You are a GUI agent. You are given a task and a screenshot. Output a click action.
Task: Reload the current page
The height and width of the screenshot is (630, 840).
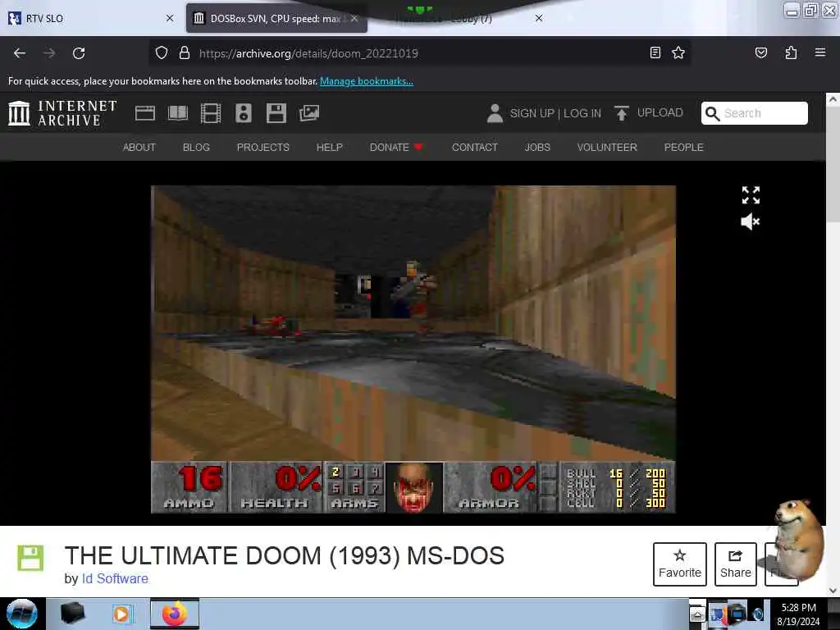pos(79,53)
